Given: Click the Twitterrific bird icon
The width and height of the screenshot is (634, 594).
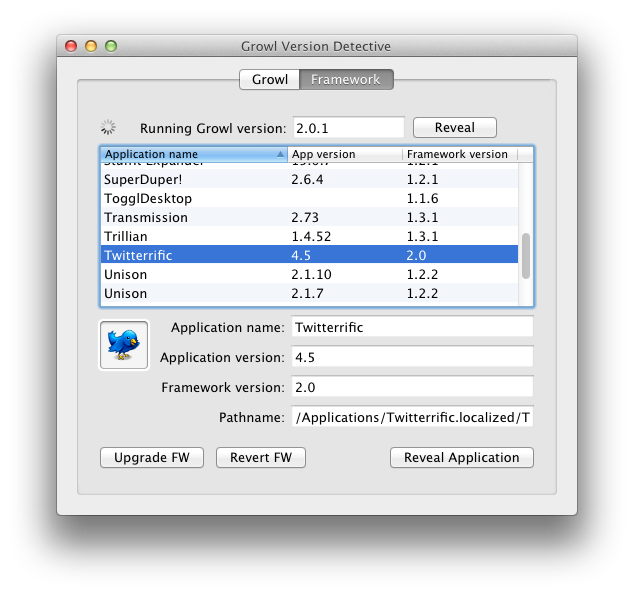Looking at the screenshot, I should (124, 345).
